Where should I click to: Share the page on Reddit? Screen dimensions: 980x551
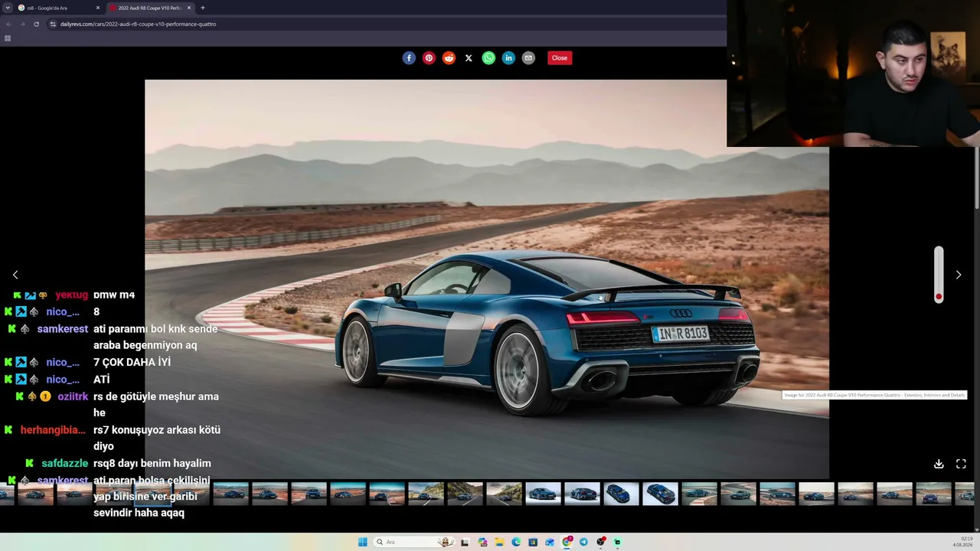pos(449,58)
